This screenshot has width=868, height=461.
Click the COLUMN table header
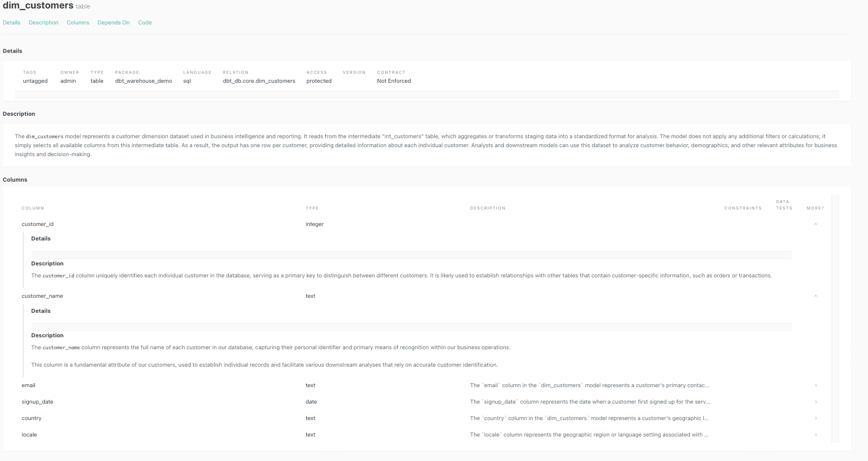(x=32, y=208)
